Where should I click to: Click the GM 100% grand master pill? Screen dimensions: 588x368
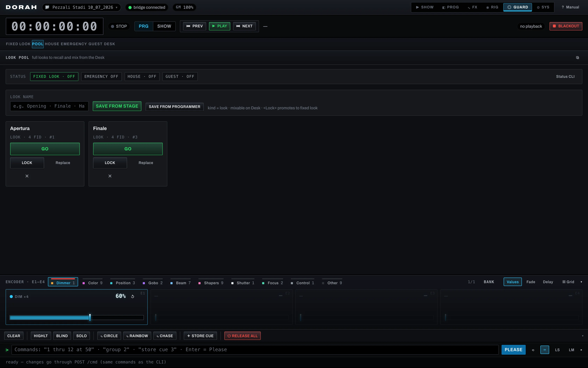tap(184, 7)
